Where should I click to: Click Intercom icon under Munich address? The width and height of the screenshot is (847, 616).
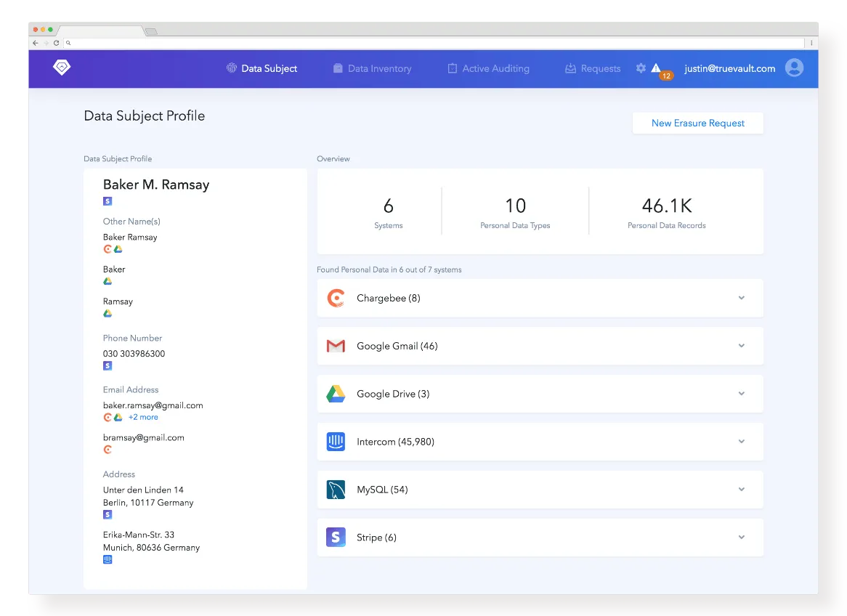pos(108,559)
